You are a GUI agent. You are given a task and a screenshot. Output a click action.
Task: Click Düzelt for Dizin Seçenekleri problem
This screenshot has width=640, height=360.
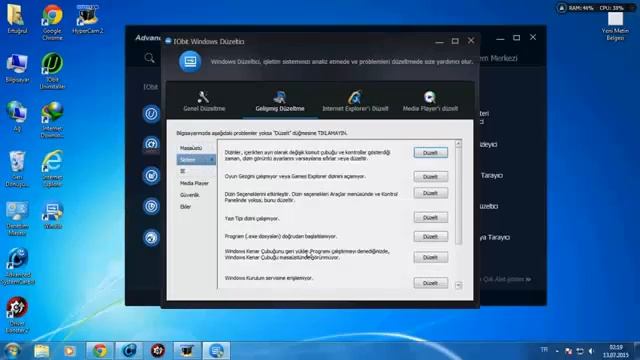click(430, 193)
